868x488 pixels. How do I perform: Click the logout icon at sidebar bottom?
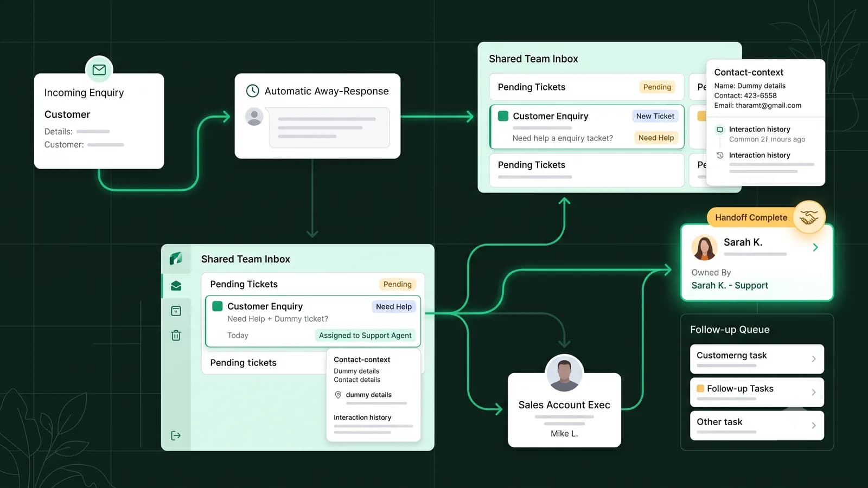[176, 435]
